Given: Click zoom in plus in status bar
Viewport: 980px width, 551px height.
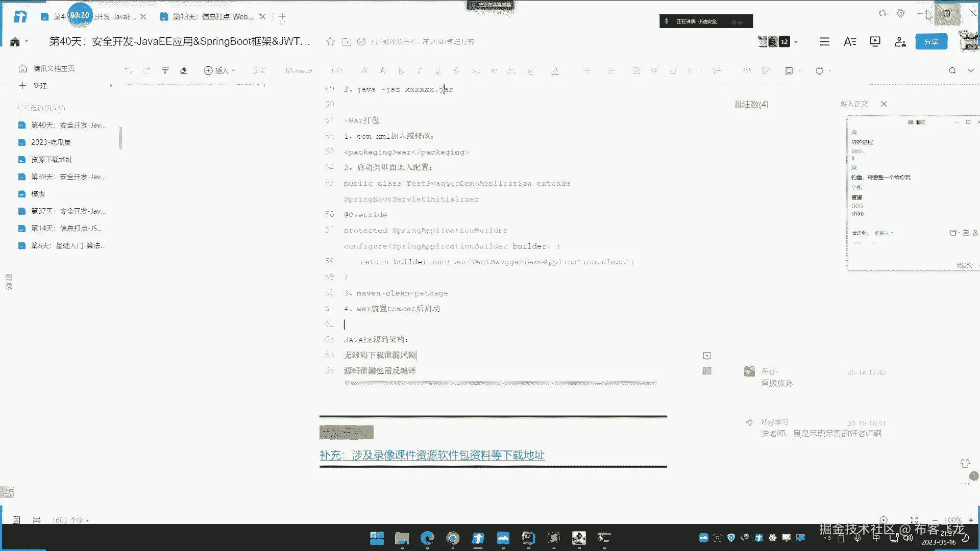Looking at the screenshot, I should tap(970, 520).
